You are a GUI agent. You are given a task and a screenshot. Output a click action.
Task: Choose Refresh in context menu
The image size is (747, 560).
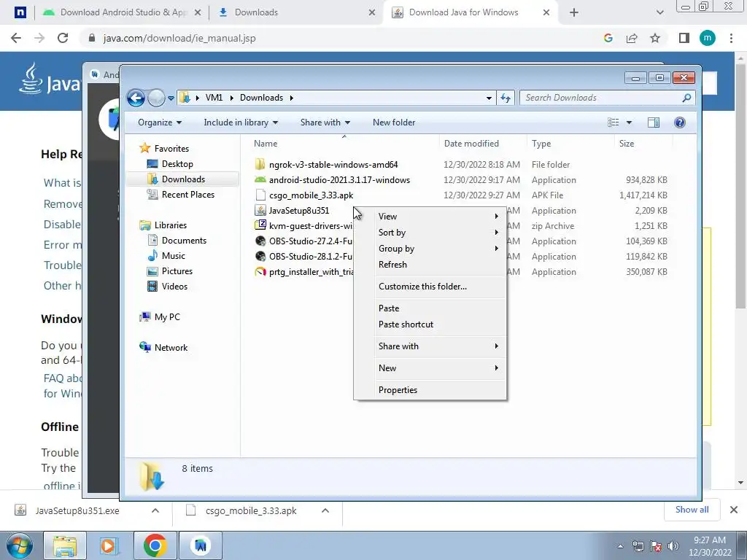[430, 265]
